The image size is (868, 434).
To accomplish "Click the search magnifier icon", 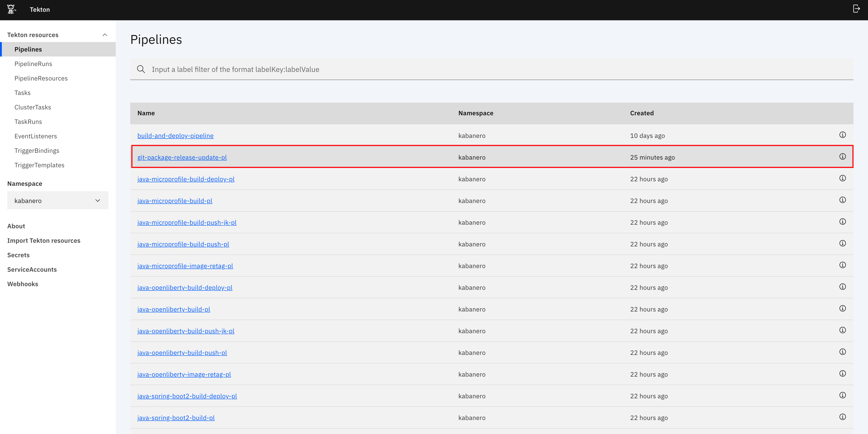I will [x=141, y=69].
